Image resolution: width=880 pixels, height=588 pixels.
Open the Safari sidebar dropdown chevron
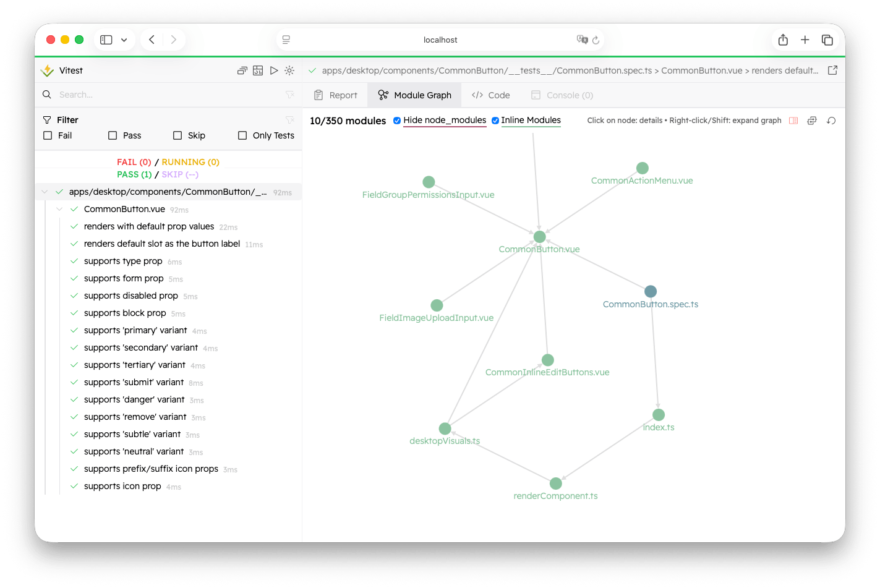(123, 39)
